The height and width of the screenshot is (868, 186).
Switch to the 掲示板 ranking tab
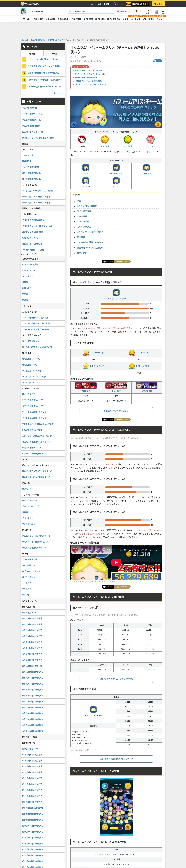pyautogui.click(x=54, y=54)
